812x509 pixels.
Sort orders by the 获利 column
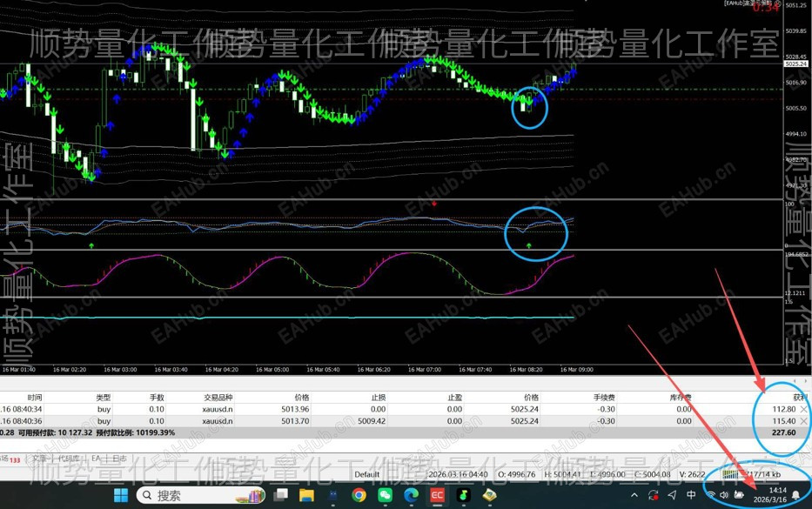pos(800,397)
